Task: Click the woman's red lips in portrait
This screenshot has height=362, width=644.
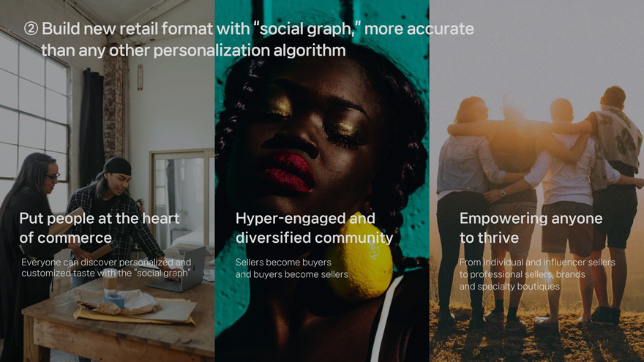Action: 288,172
